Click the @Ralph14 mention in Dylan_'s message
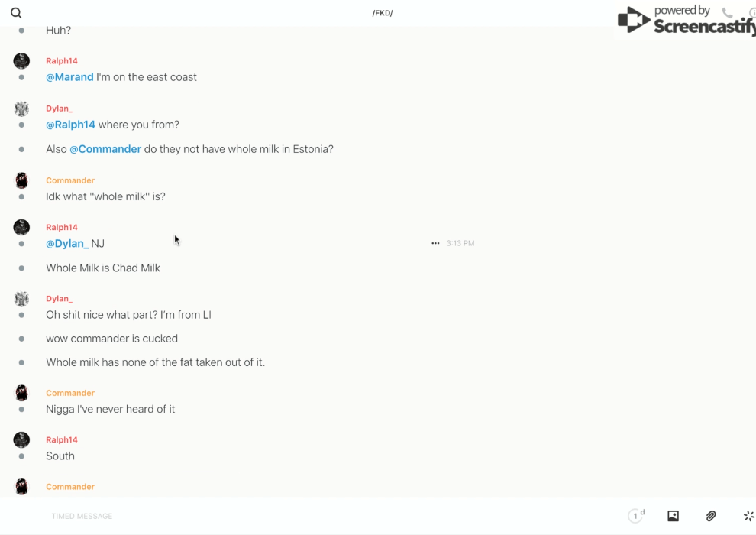Image resolution: width=756 pixels, height=535 pixels. pos(70,125)
